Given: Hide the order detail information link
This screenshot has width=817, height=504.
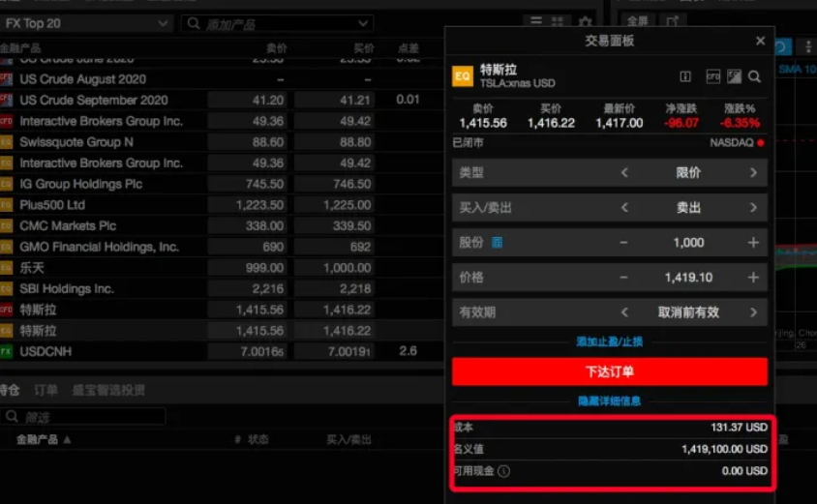Looking at the screenshot, I should [610, 400].
